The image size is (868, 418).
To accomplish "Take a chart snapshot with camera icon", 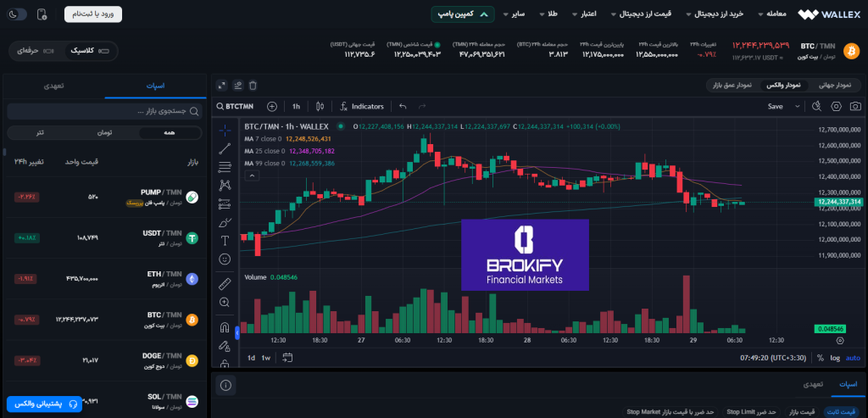I will (836, 107).
